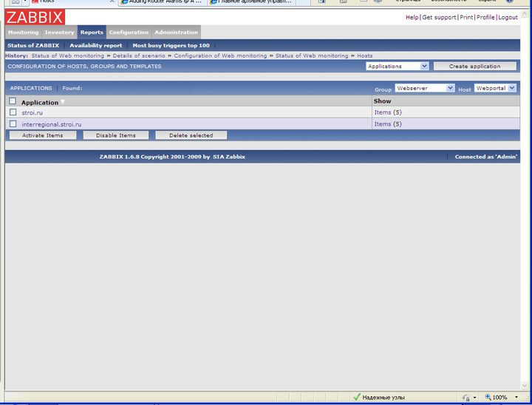Check the stroi.ru application checkbox
Viewport: 532px width, 405px height.
tap(13, 112)
